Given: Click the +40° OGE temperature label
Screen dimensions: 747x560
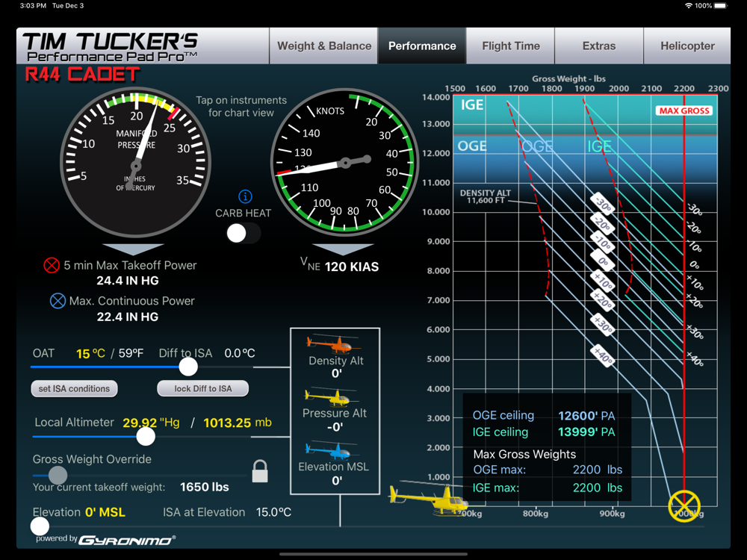Looking at the screenshot, I should click(x=603, y=355).
